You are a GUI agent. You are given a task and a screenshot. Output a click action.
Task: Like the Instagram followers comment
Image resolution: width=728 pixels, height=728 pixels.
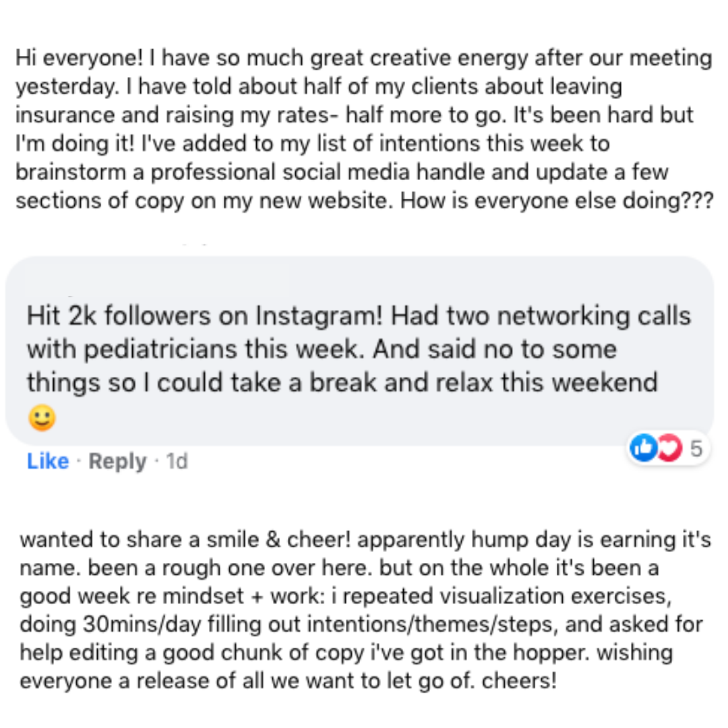click(48, 461)
